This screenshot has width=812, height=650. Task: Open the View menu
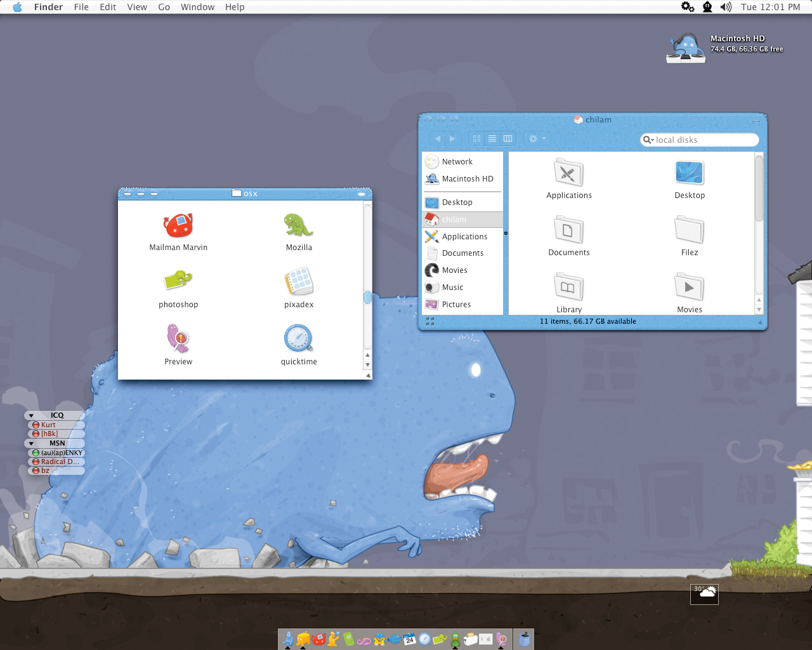point(137,7)
